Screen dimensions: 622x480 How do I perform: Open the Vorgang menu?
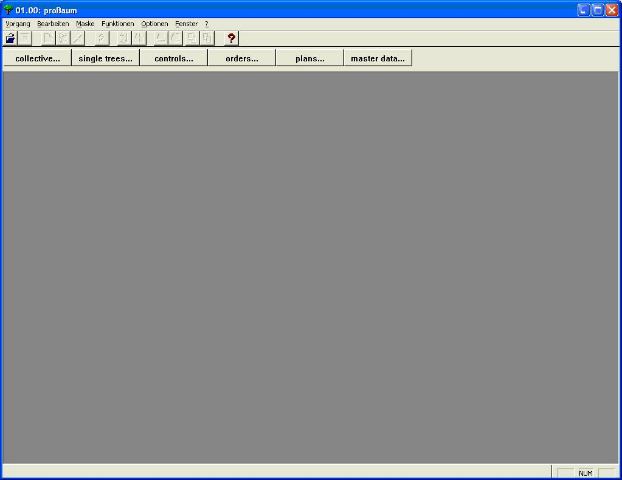pyautogui.click(x=18, y=23)
